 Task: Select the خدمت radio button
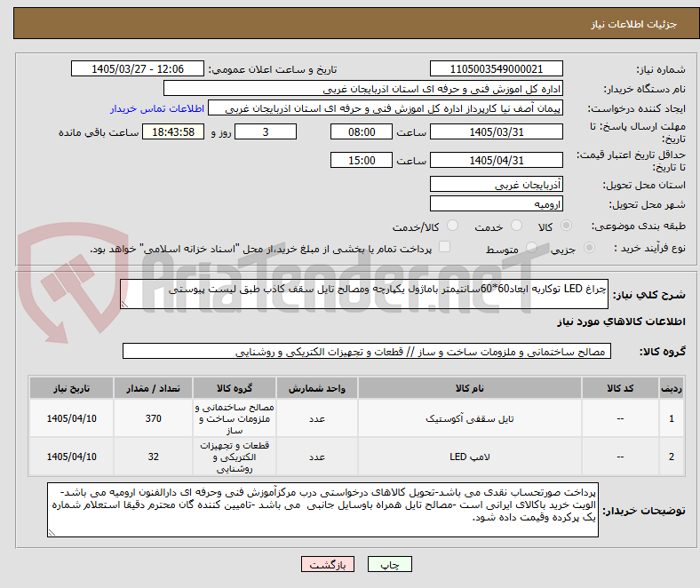tap(516, 226)
